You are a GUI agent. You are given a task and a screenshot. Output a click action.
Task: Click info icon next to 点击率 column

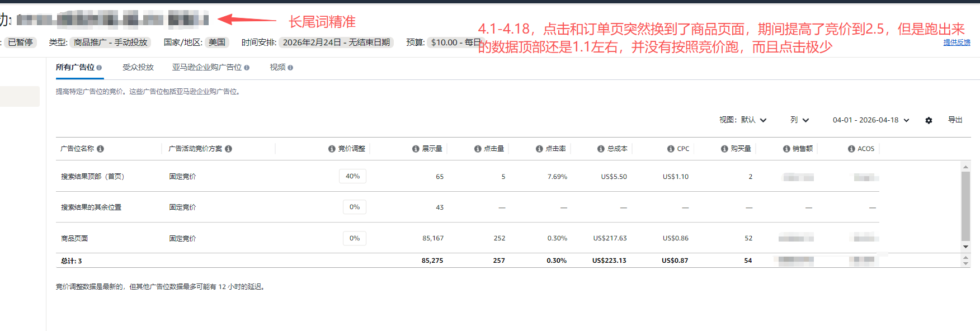tap(539, 149)
